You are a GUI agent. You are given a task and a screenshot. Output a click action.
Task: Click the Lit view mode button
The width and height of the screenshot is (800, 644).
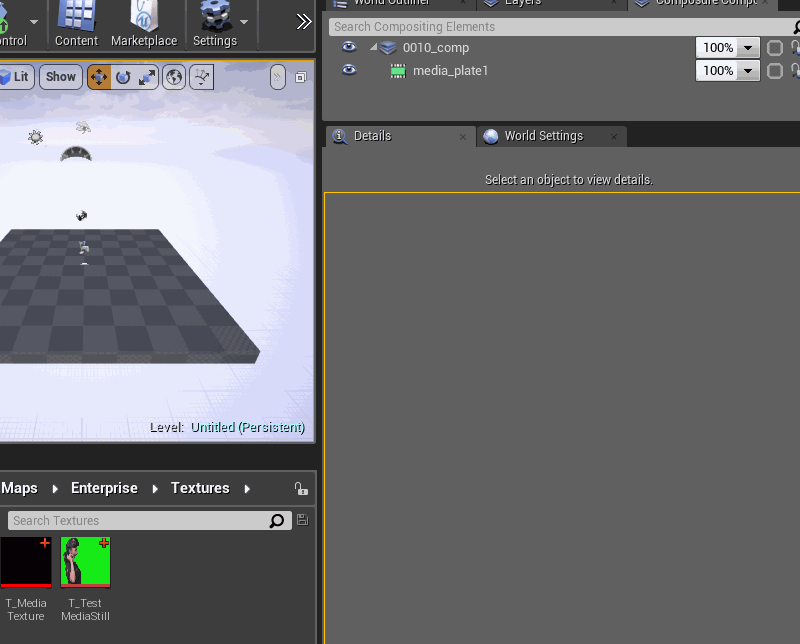[x=15, y=77]
